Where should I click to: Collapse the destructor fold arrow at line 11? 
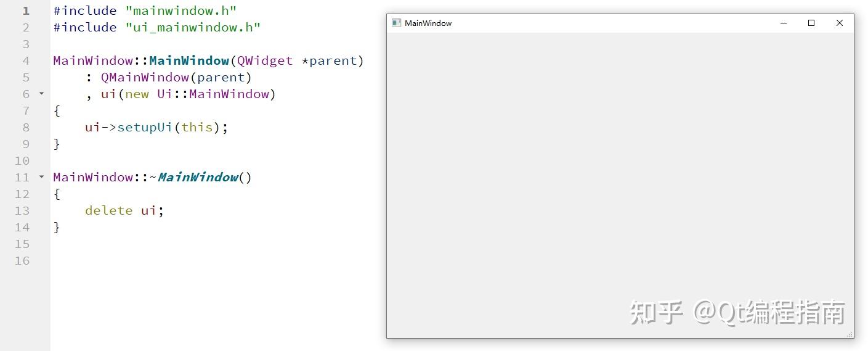coord(41,177)
